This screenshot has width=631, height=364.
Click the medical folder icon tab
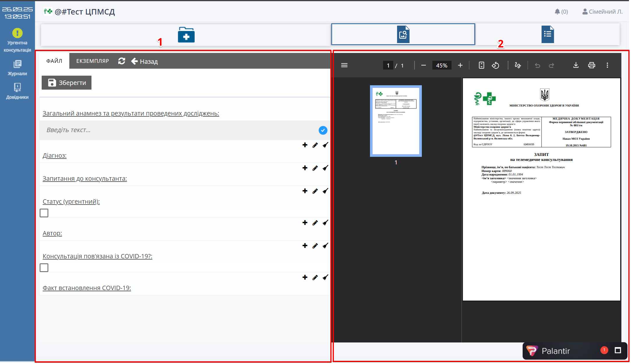pyautogui.click(x=186, y=35)
